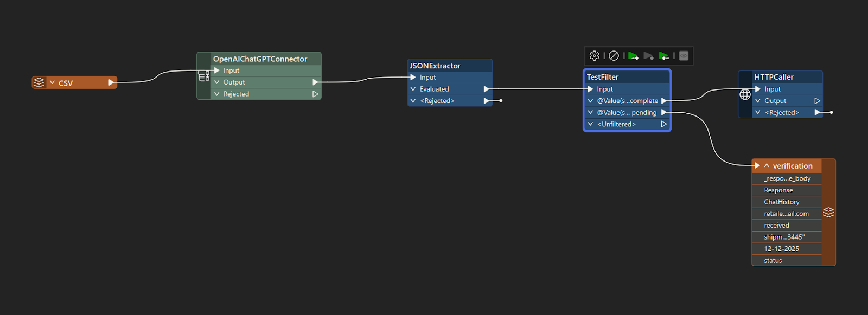Click the HTTPCaller Output port arrow

tap(817, 101)
